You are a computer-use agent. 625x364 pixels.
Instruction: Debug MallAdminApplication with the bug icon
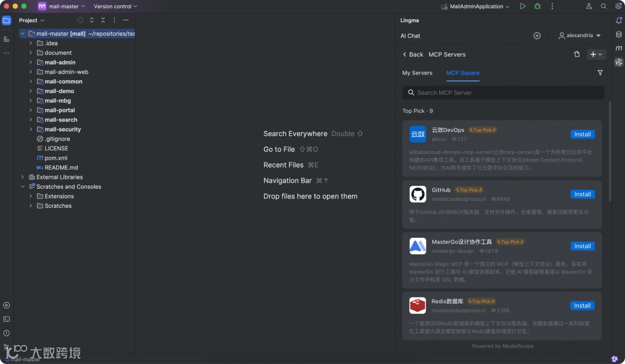(537, 6)
